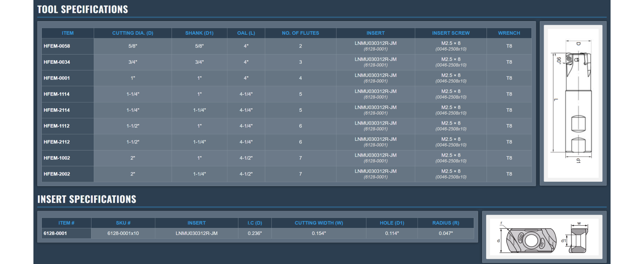Select item HFEM-2112 in the tool table

click(57, 142)
